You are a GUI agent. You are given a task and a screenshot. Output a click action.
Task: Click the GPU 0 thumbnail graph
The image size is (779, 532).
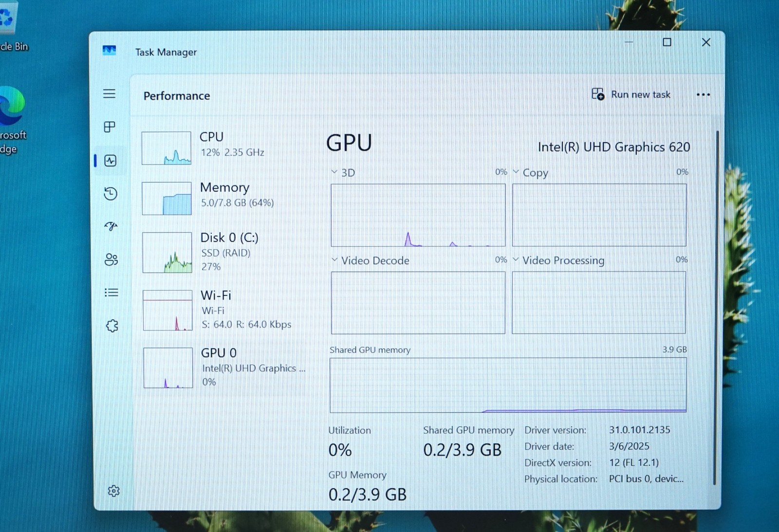(168, 368)
